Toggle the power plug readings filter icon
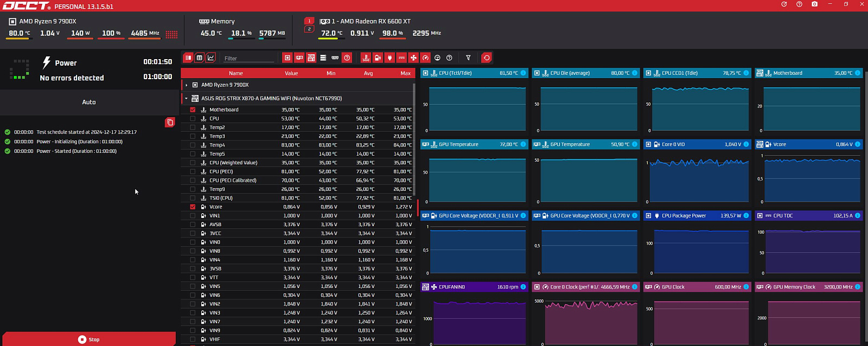Image resolution: width=868 pixels, height=346 pixels. [390, 57]
